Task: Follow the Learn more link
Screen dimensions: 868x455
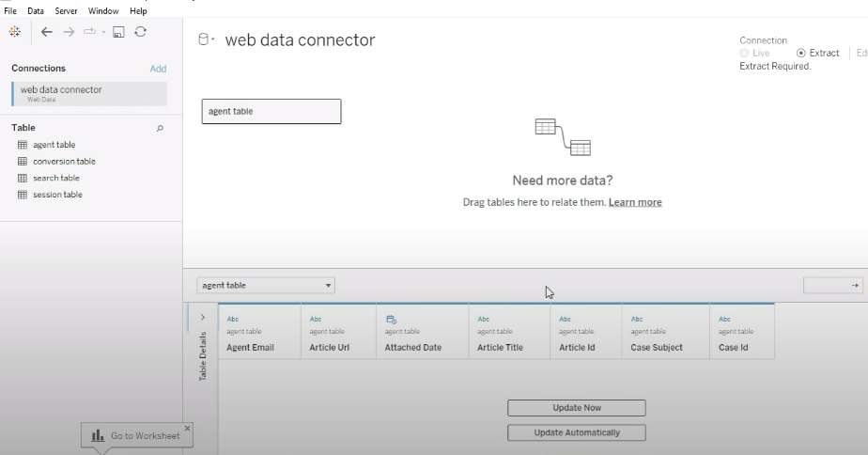Action: coord(635,202)
